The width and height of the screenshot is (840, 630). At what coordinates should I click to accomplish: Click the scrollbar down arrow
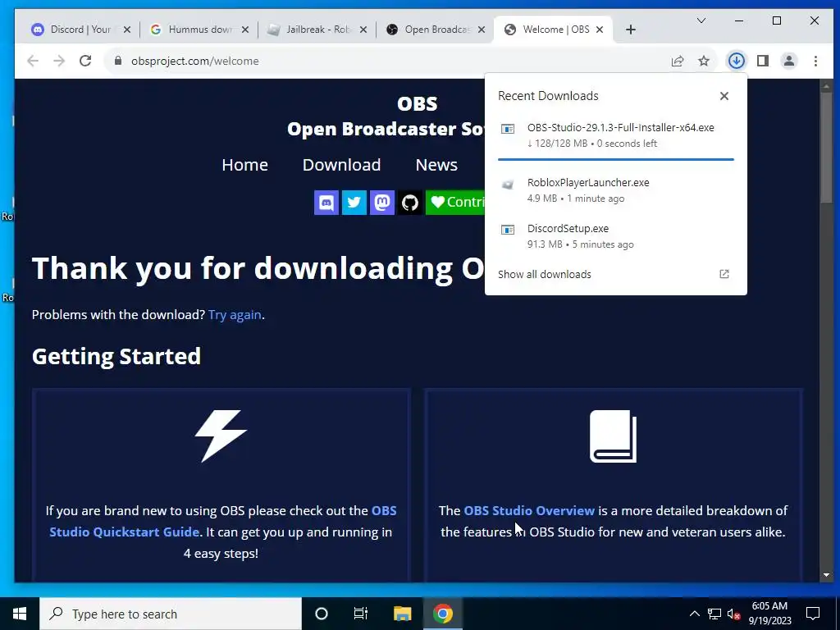tap(826, 575)
